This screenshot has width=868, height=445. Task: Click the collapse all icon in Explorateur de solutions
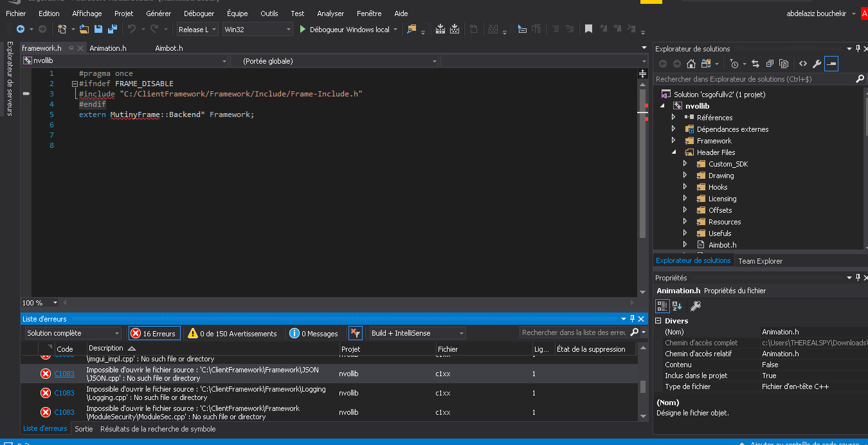pyautogui.click(x=770, y=64)
